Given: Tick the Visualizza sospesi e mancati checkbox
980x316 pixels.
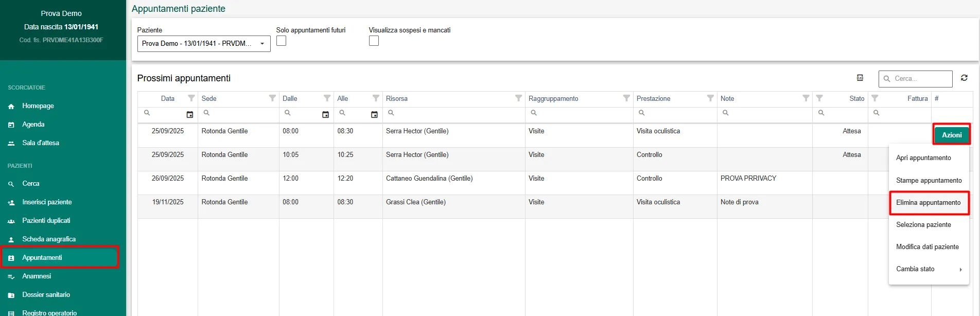Looking at the screenshot, I should (x=374, y=41).
